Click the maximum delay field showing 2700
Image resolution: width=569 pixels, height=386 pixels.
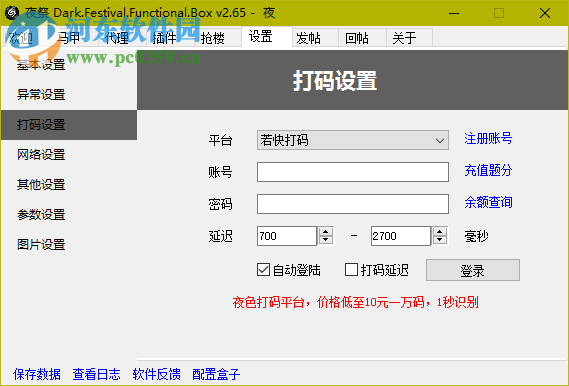point(401,236)
